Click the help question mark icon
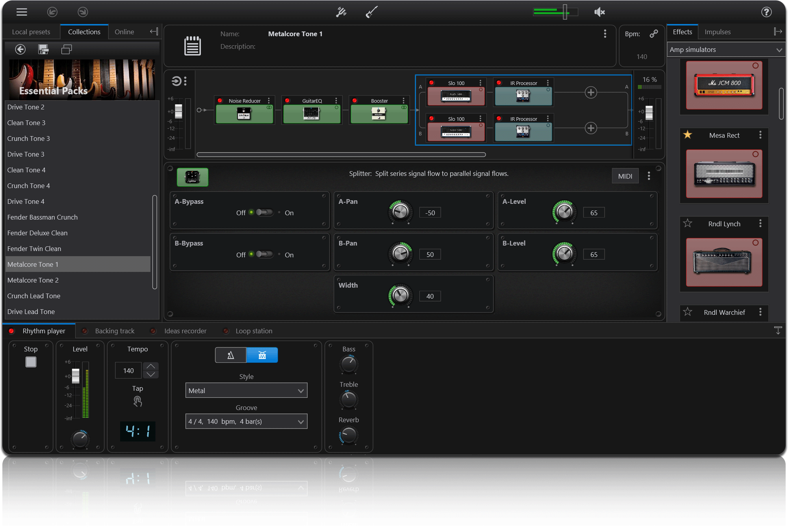 [x=766, y=12]
